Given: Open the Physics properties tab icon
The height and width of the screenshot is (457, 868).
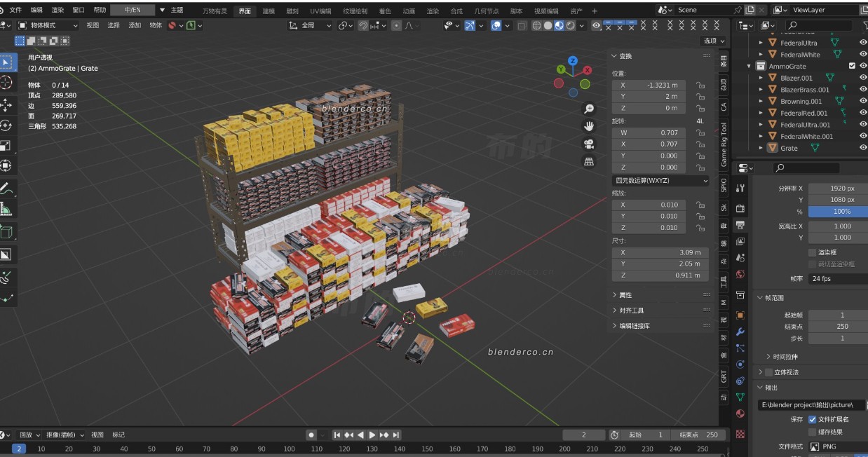Looking at the screenshot, I should (x=740, y=364).
